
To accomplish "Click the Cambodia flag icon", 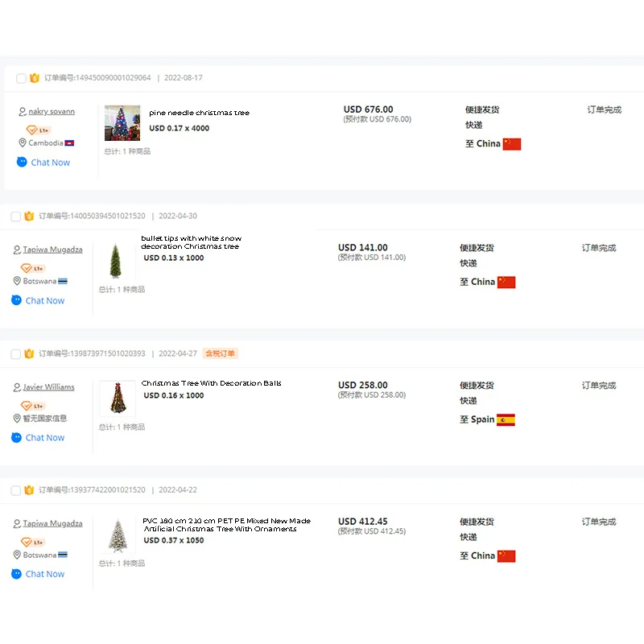I will 69,143.
